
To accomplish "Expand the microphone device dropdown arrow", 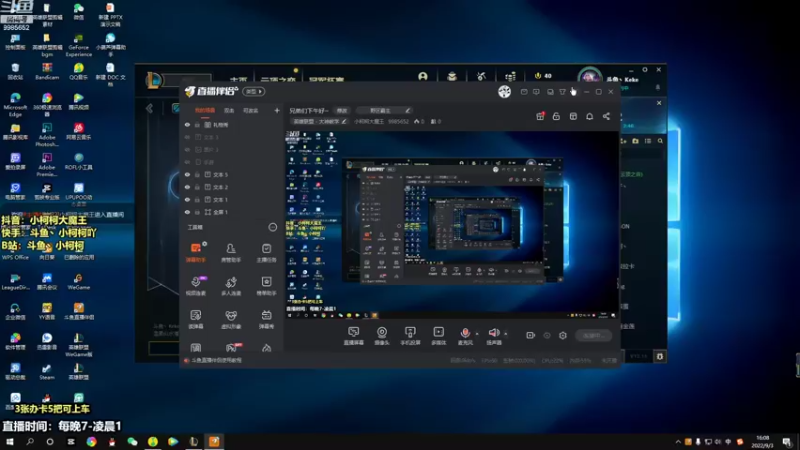I will (x=477, y=334).
